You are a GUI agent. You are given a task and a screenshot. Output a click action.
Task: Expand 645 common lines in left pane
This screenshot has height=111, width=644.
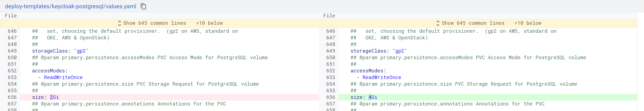pos(155,23)
